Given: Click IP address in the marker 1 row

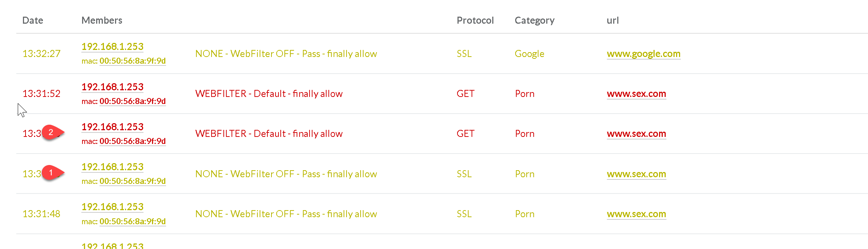Looking at the screenshot, I should [x=112, y=167].
